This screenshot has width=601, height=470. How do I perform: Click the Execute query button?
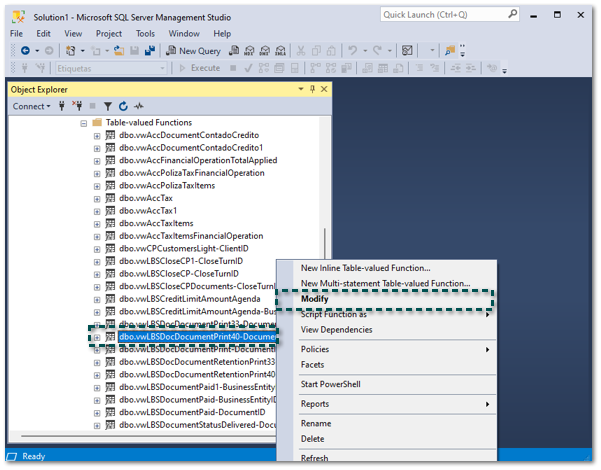(x=200, y=68)
